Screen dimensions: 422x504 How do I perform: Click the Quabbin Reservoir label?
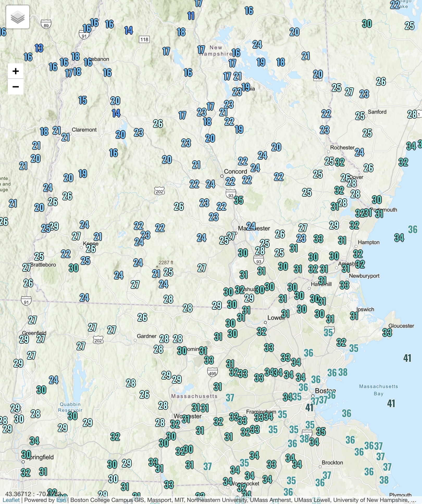click(70, 407)
